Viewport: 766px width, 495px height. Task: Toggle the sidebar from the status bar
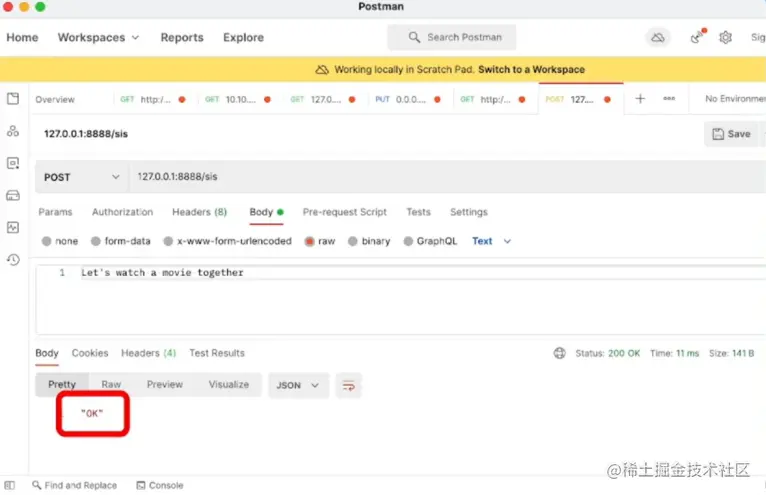click(x=9, y=485)
